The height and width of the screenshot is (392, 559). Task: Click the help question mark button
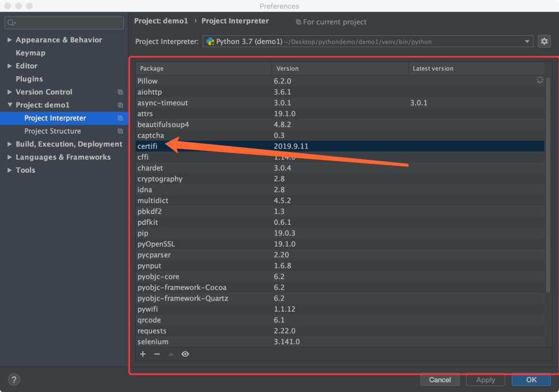[x=14, y=380]
